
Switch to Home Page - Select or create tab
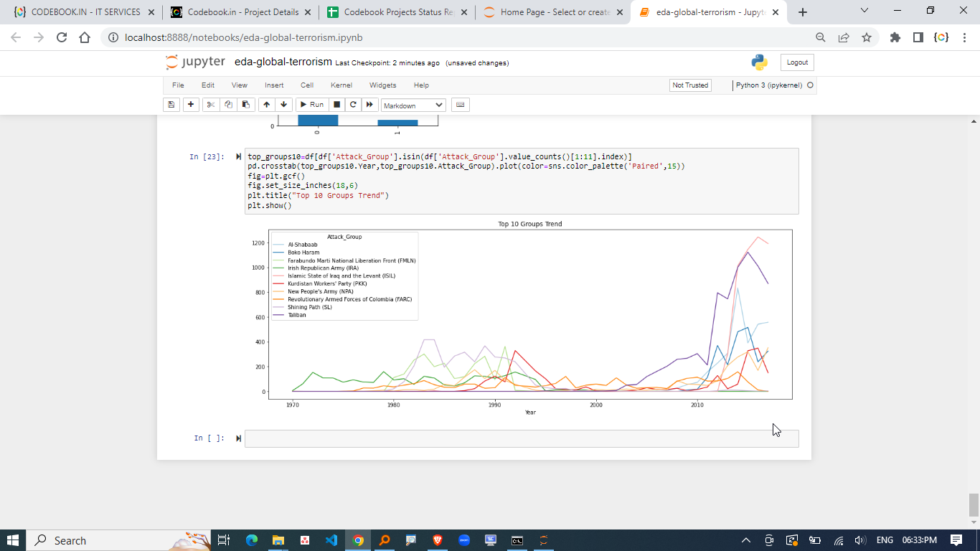point(552,12)
